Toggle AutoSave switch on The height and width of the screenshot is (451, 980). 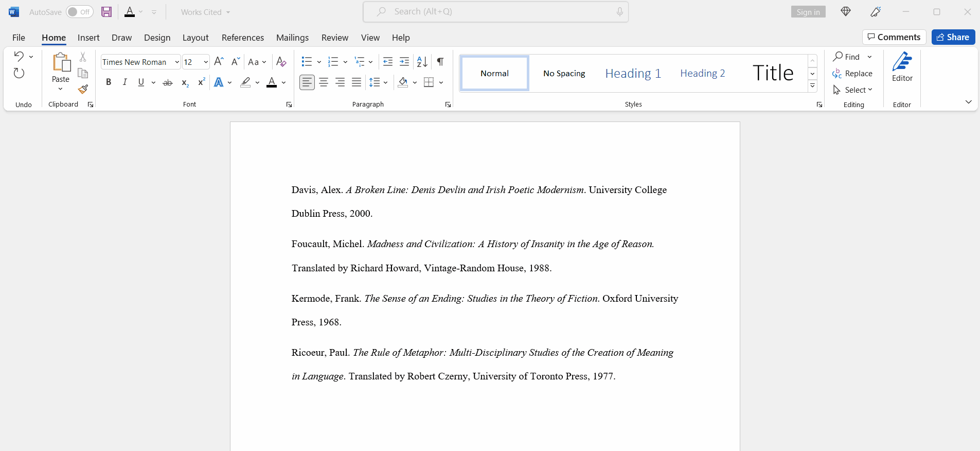(x=79, y=12)
